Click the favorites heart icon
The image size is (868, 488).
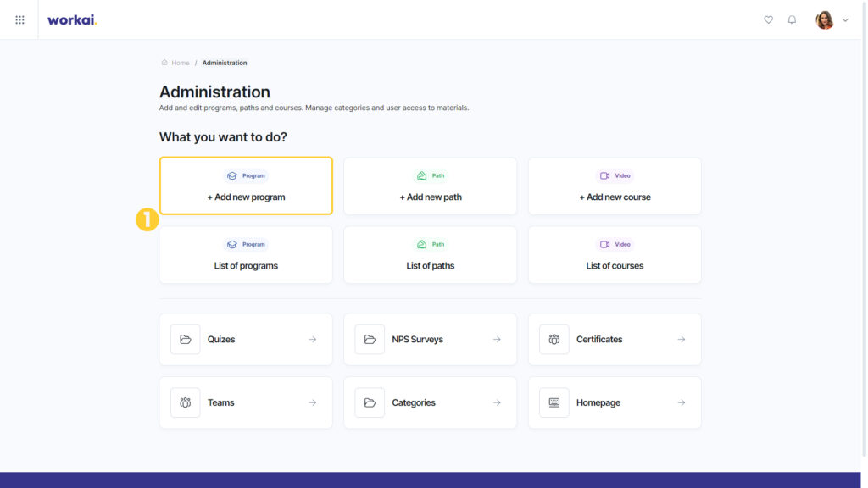(x=768, y=20)
